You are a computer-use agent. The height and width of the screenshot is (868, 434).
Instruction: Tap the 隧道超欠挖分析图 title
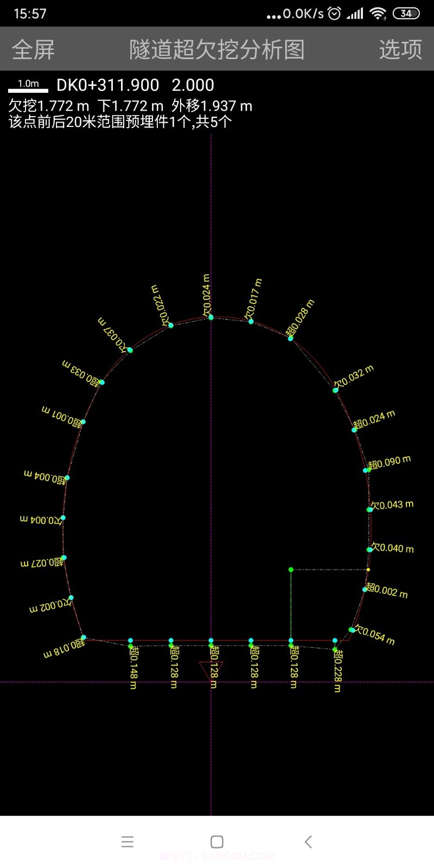tap(216, 49)
